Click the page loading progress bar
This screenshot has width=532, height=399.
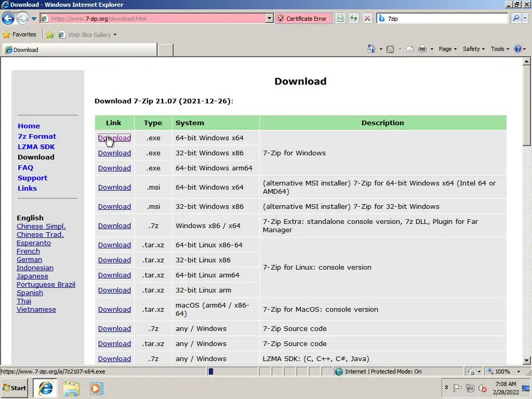[x=233, y=371]
